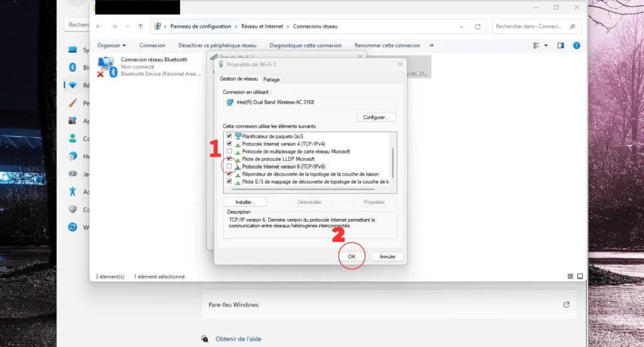The width and height of the screenshot is (644, 347).
Task: Toggle the Protocole Internet version 4 checkbox
Action: (229, 144)
